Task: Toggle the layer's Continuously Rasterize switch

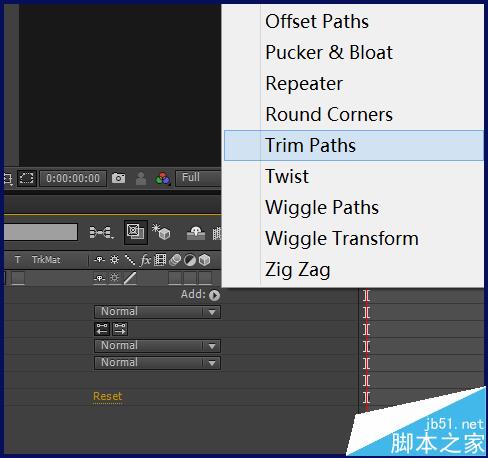Action: pos(114,278)
